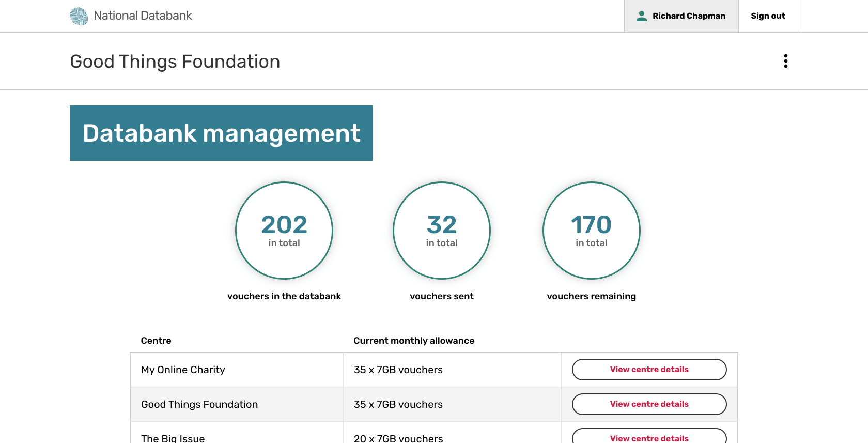Click the National Databank site title

[x=143, y=16]
